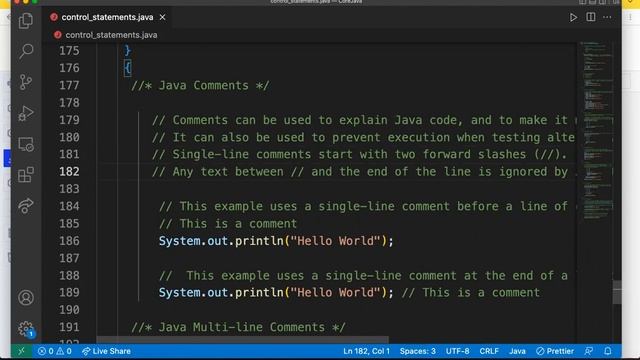Open the Source Control view
Screen dimensions: 640x360
coord(26,82)
